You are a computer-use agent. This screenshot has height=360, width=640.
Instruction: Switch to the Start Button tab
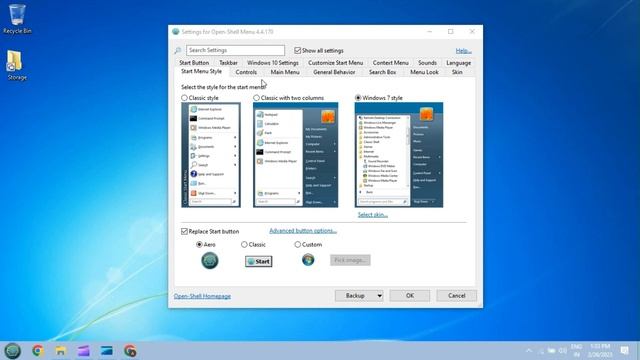[194, 63]
